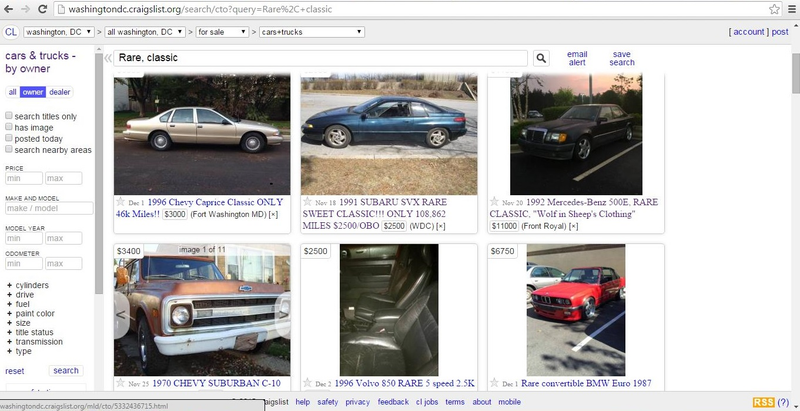Star the 1996 Chevy Caprice listing
The width and height of the screenshot is (800, 411).
coord(120,201)
